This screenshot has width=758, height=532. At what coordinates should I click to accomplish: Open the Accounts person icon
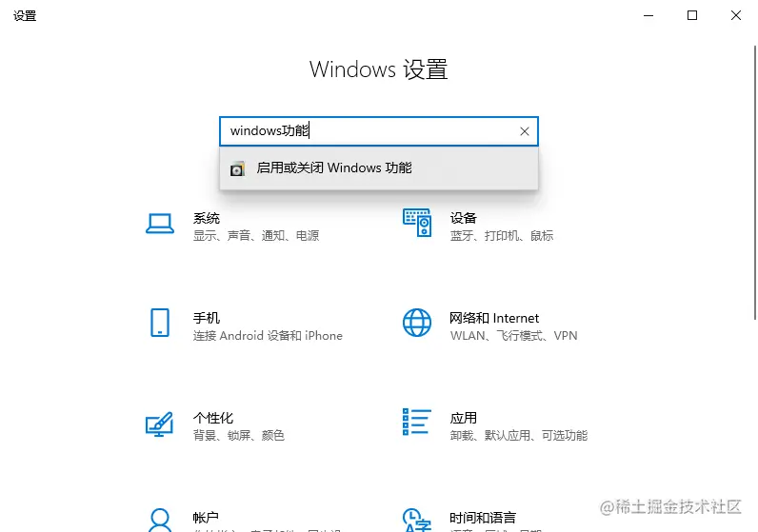160,520
